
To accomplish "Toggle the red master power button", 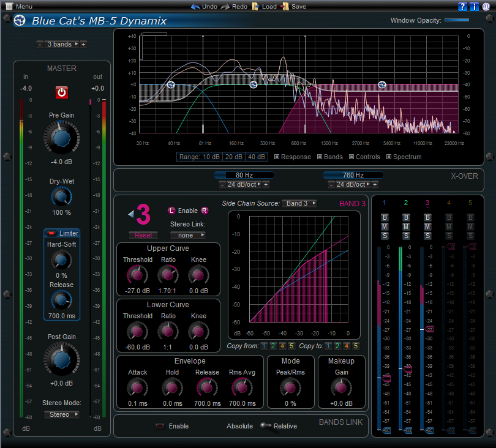I will (x=62, y=92).
